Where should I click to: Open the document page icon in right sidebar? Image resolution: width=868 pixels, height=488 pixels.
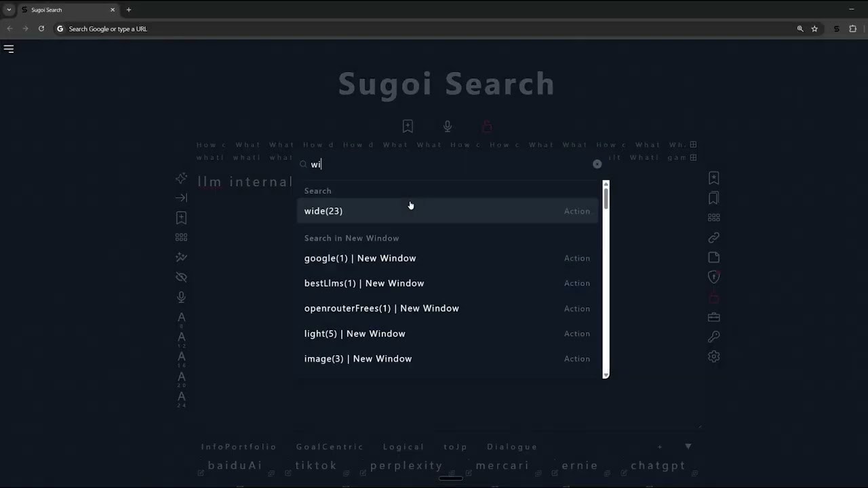713,257
